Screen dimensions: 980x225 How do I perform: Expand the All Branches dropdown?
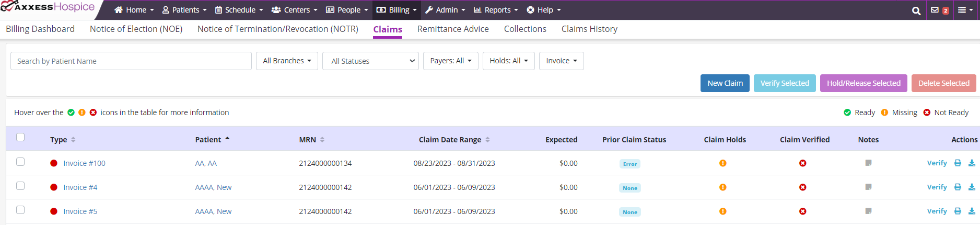coord(287,61)
